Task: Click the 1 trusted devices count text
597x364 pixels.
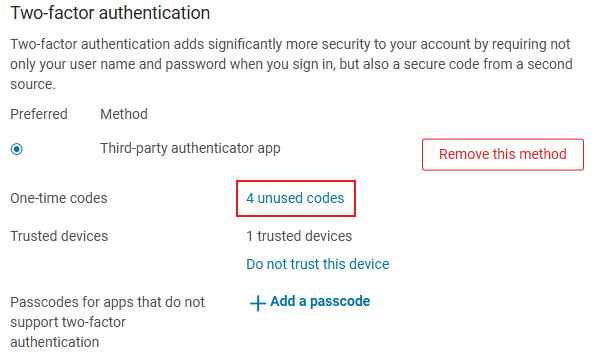Action: (299, 236)
